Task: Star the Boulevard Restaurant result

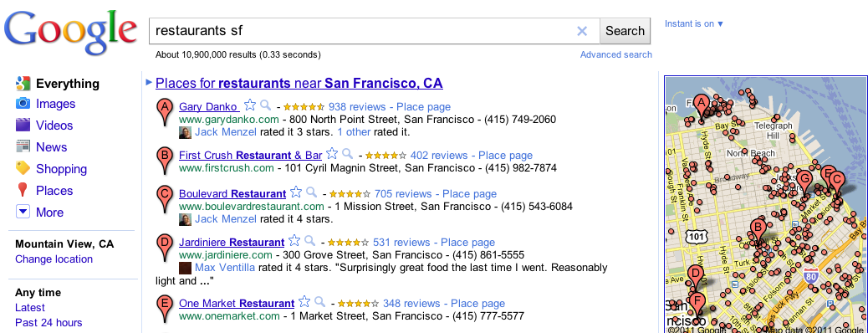Action: click(296, 192)
